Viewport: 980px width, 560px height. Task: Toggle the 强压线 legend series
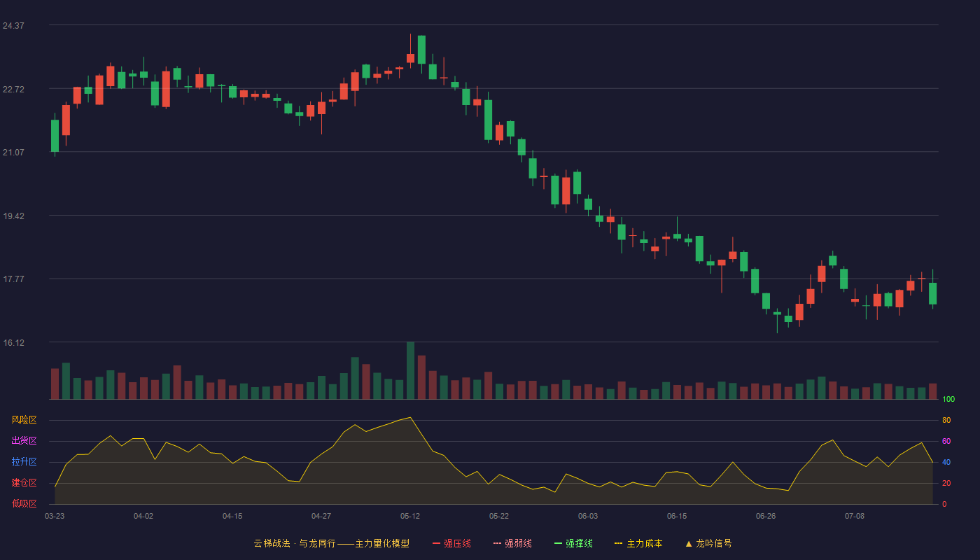click(x=451, y=543)
